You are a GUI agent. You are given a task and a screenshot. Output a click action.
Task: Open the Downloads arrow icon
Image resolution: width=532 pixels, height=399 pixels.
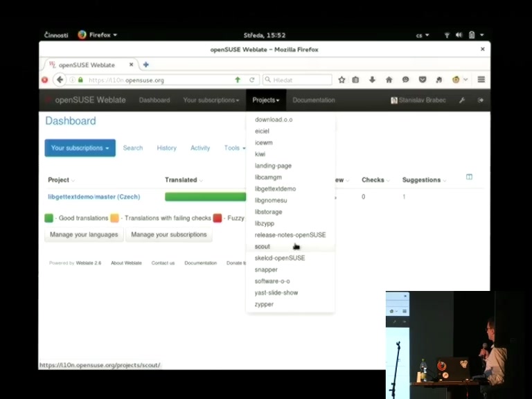372,80
